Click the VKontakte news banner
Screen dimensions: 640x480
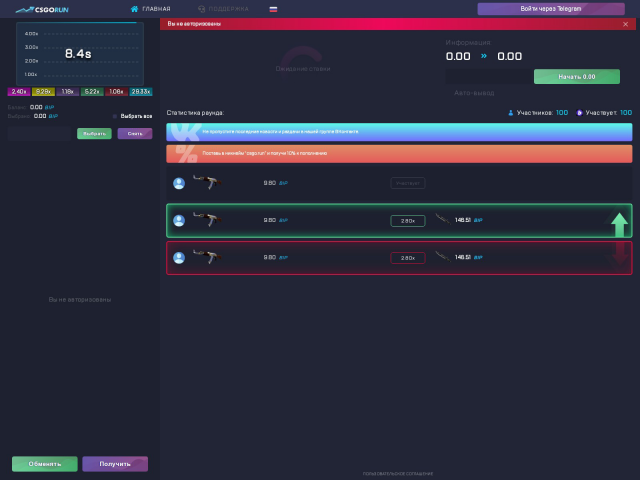[x=399, y=132]
